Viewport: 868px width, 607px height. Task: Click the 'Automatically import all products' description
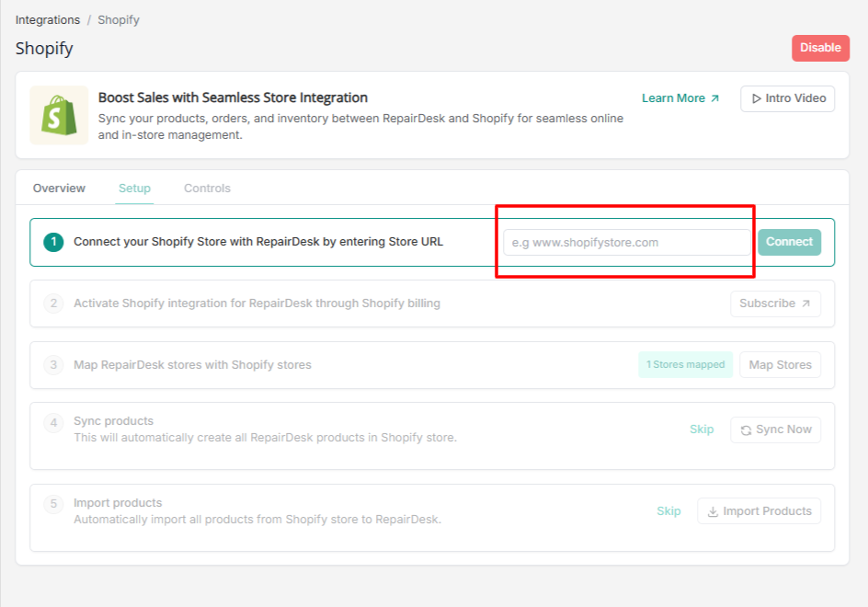point(257,520)
